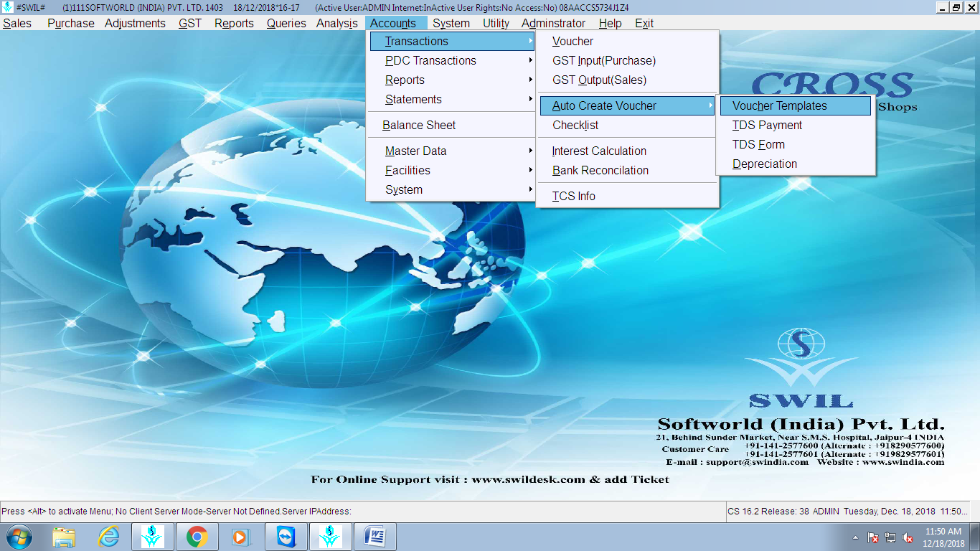Open media player taskbar icon
The image size is (980, 551).
pos(241,537)
